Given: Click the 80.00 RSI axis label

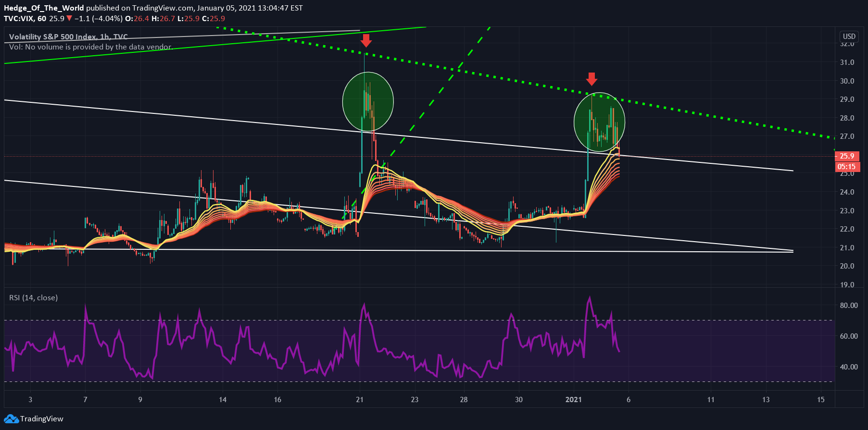Looking at the screenshot, I should tap(849, 306).
